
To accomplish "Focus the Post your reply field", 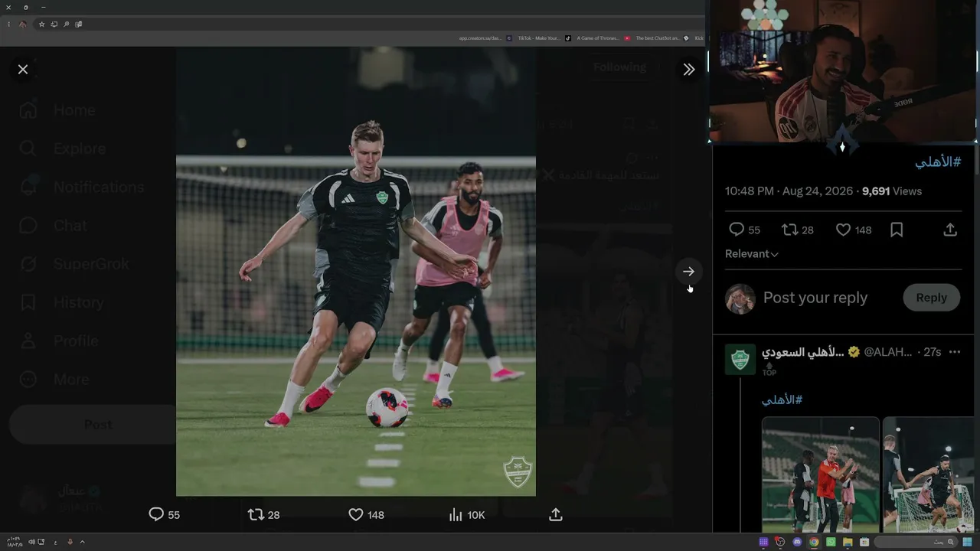I will point(815,298).
